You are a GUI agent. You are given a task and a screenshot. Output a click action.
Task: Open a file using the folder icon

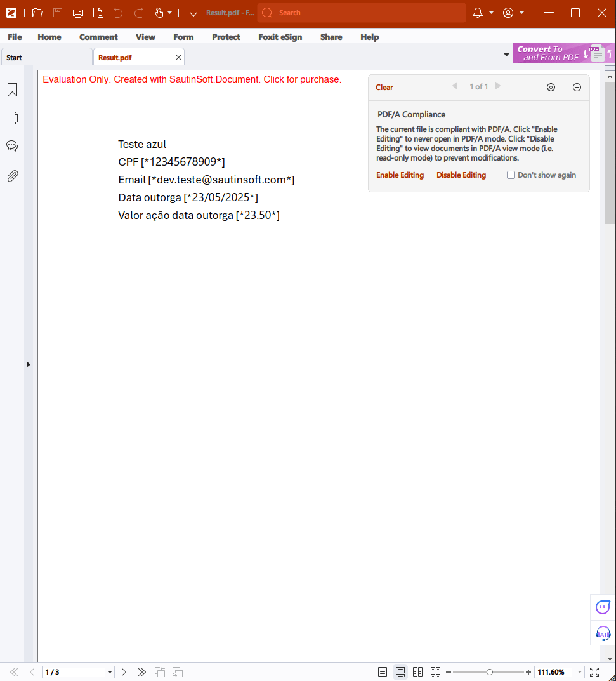(37, 12)
